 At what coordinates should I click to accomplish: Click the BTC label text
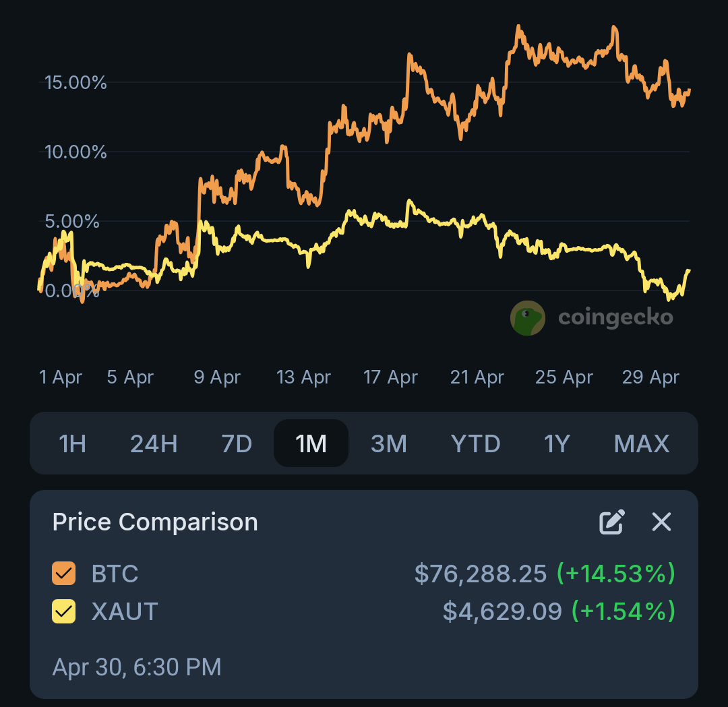115,574
